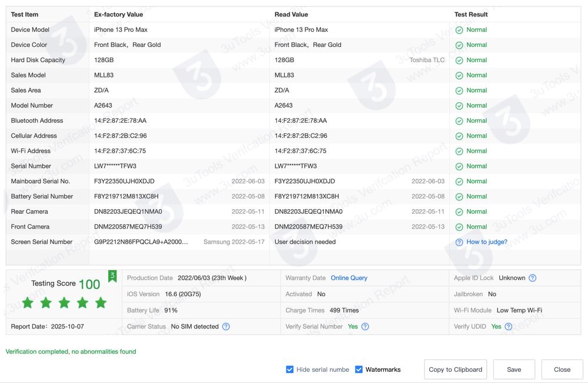Click the Normal checkmark icon for Hard Disk Capacity
Viewport: 588px width, 383px height.
click(x=459, y=61)
